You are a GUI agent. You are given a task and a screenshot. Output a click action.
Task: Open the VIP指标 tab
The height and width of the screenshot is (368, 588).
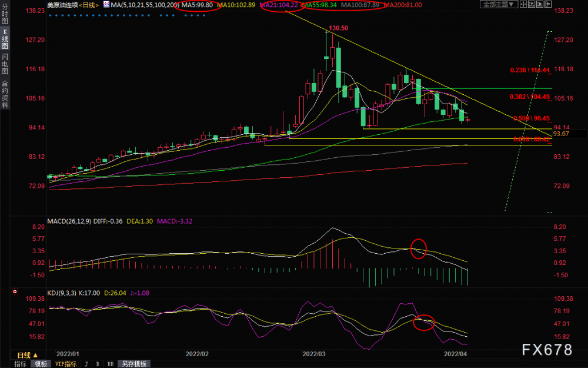[66, 364]
